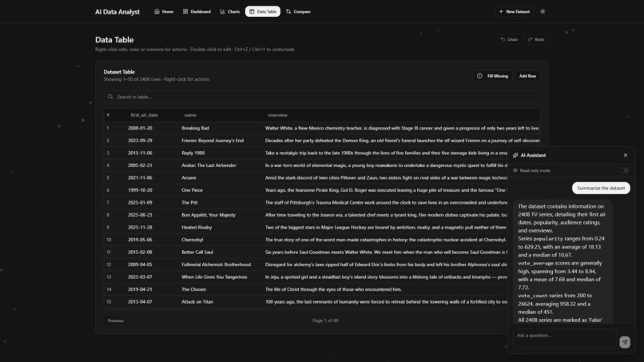Click the theme toggle sun icon
The image size is (644, 362).
click(543, 11)
